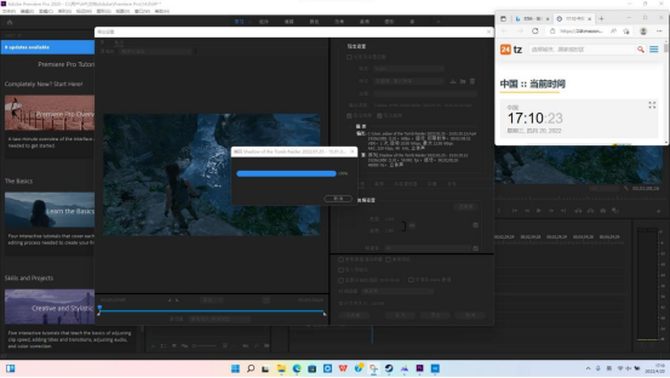Screen dimensions: 670x378
Task: Click the Match Source button
Action: (466, 207)
